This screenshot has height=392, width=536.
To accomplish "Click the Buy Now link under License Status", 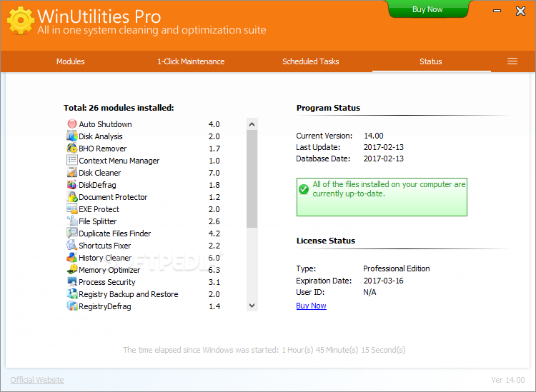I will coord(311,306).
